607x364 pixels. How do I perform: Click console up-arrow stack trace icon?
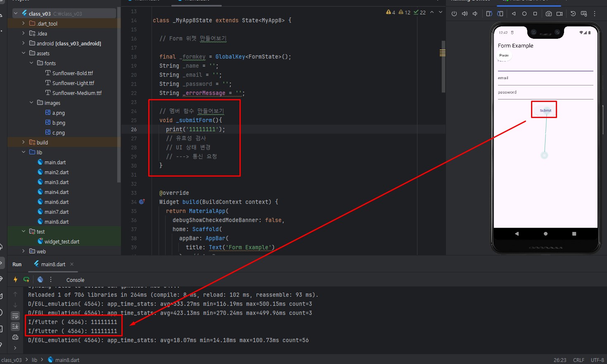pyautogui.click(x=15, y=294)
